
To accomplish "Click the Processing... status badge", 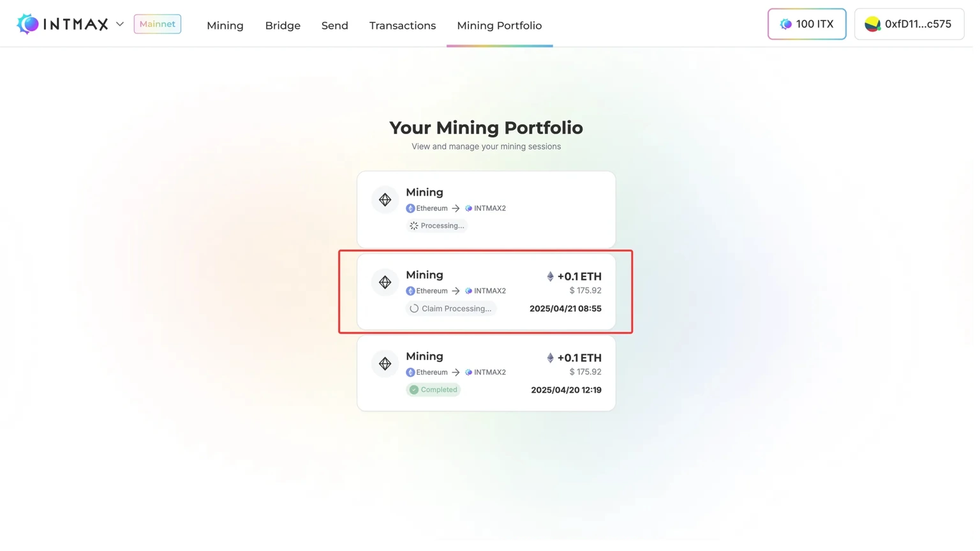I will pos(436,226).
